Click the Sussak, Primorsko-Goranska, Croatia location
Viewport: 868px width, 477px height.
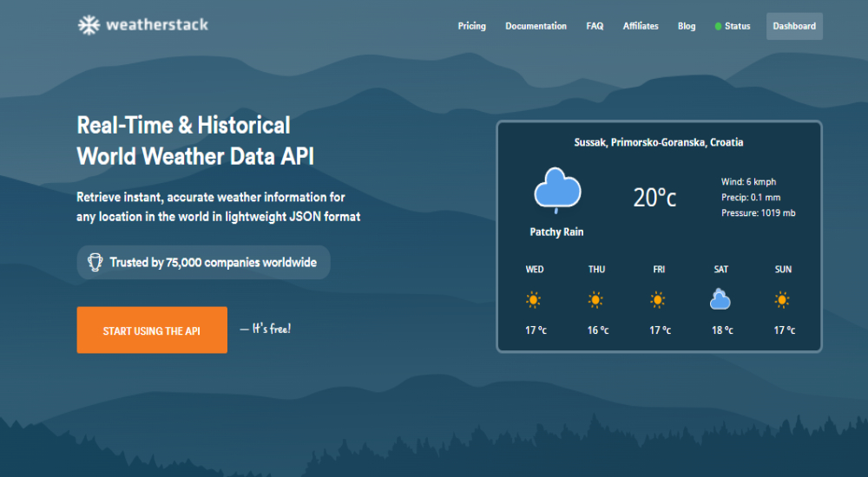[659, 142]
